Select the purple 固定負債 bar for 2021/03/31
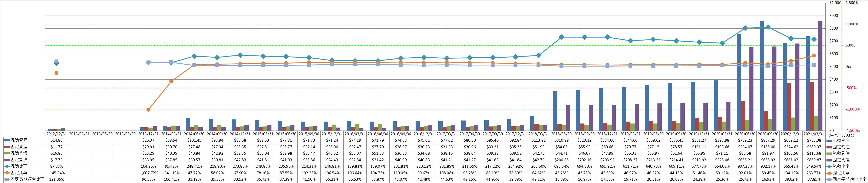This screenshot has width=868, height=183. click(820, 76)
